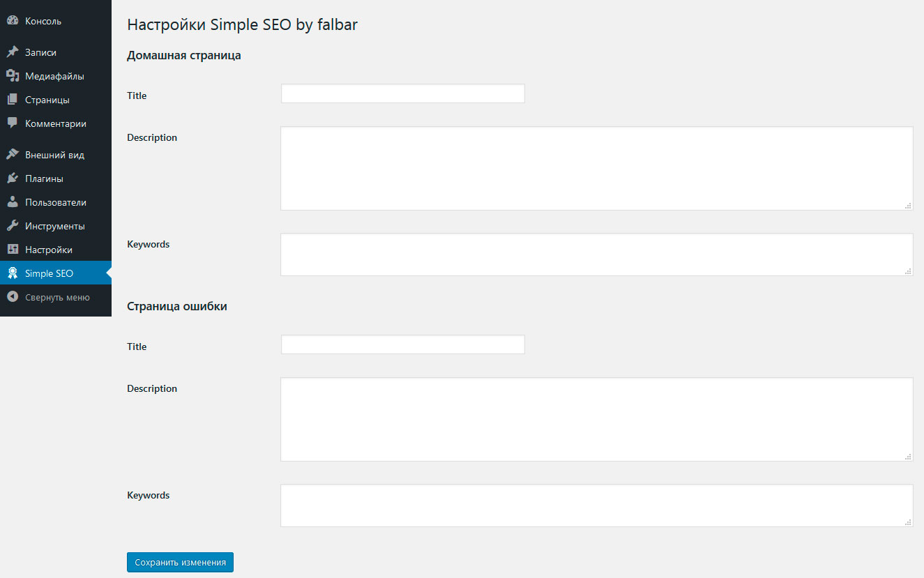
Task: Focus the Страница ошибки Title field
Action: [402, 344]
